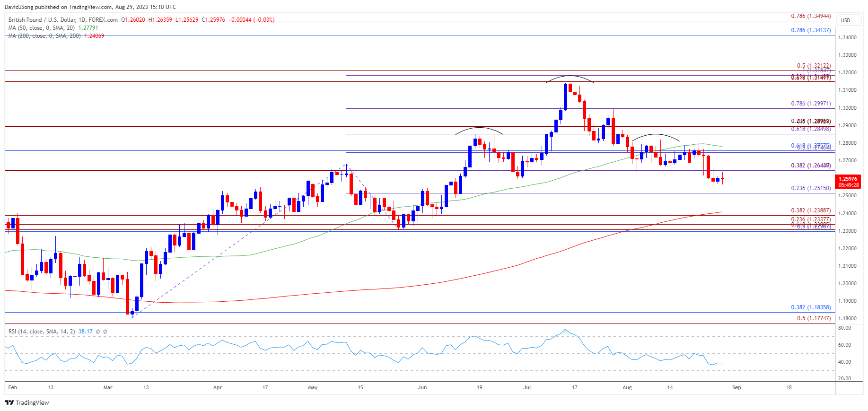The image size is (868, 411).
Task: Click the Feb date axis label
Action: 13,388
